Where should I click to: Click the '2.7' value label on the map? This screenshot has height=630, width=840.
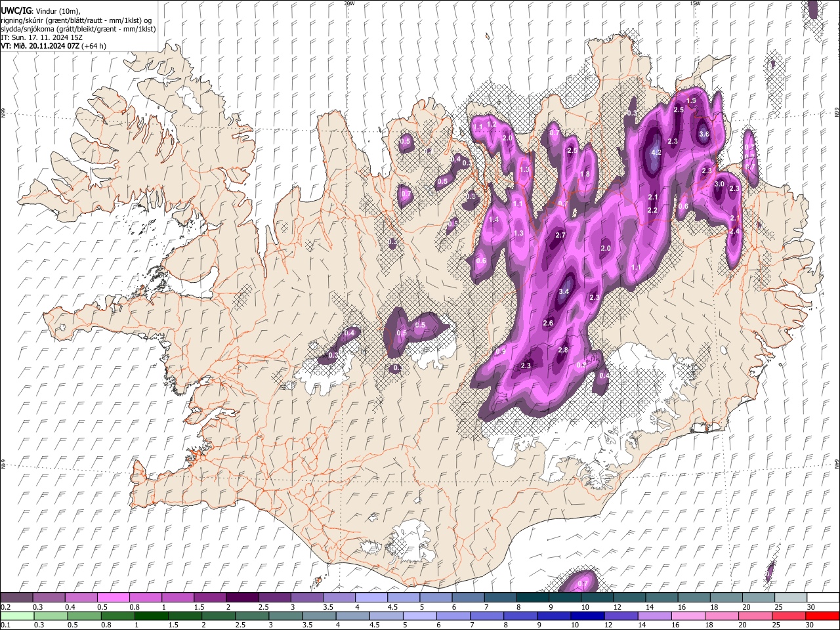(x=560, y=235)
